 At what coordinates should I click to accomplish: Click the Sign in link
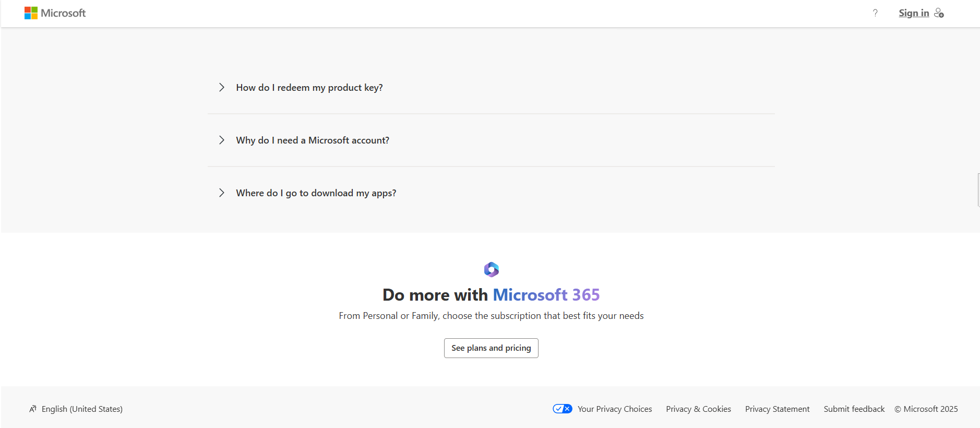tap(914, 13)
